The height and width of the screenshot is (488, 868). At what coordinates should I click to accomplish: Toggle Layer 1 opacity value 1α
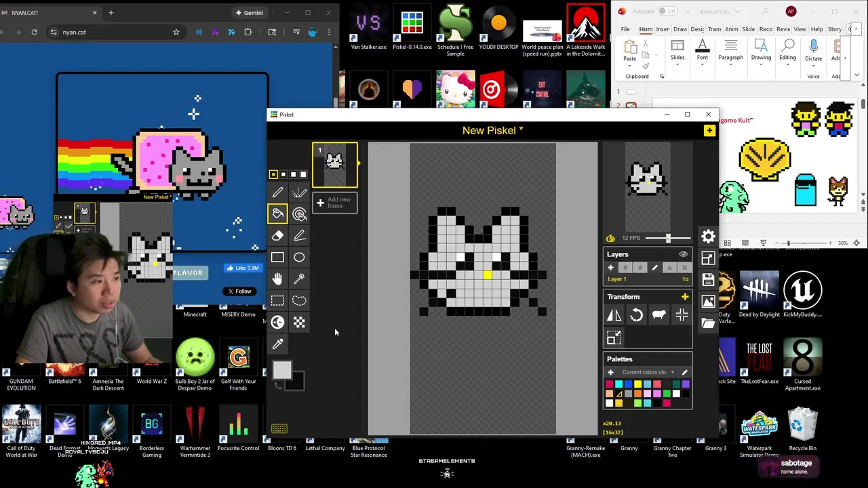coord(685,279)
